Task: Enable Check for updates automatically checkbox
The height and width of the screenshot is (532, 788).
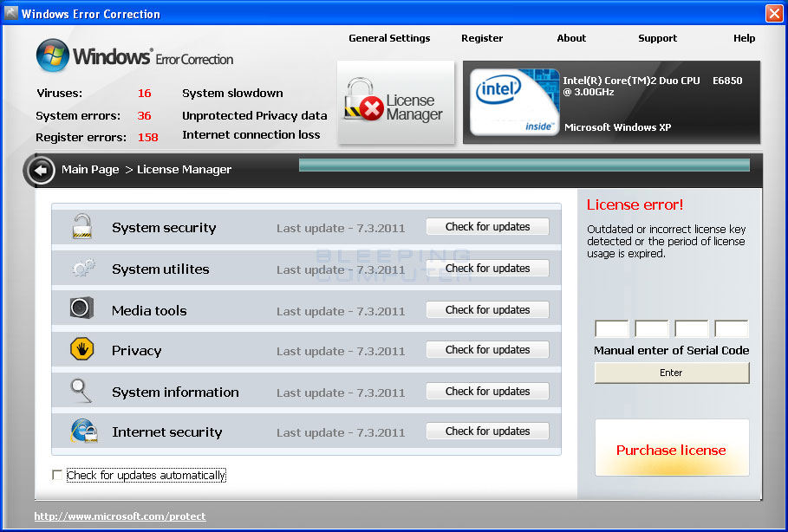Action: [x=57, y=475]
